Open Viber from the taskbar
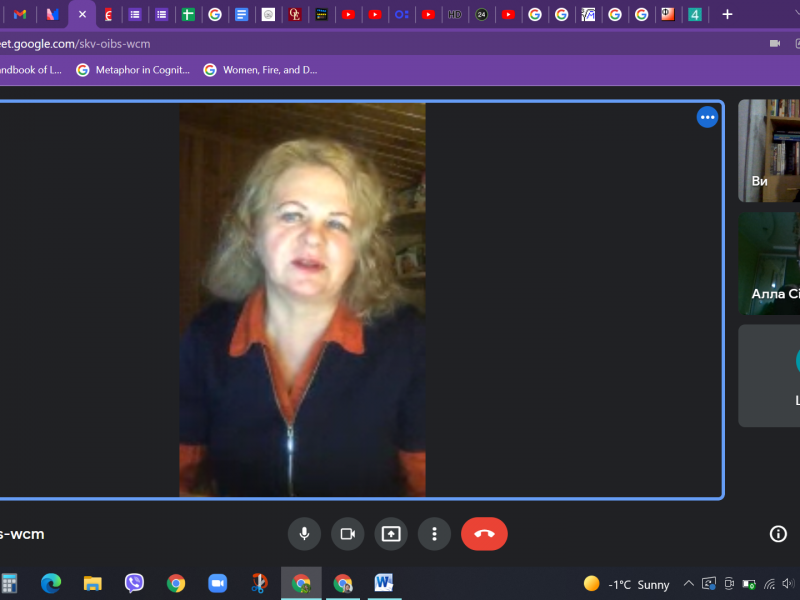The image size is (800, 600). [x=134, y=583]
